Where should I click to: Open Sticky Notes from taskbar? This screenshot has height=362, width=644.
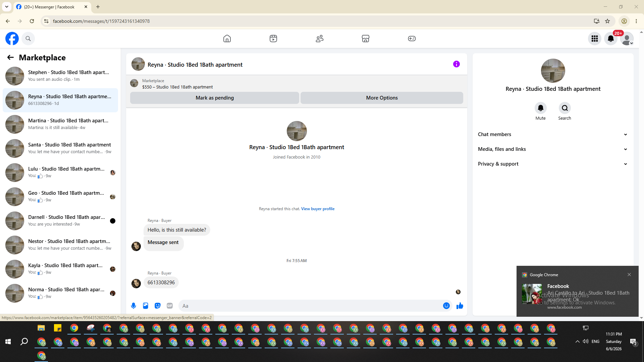tap(58, 328)
